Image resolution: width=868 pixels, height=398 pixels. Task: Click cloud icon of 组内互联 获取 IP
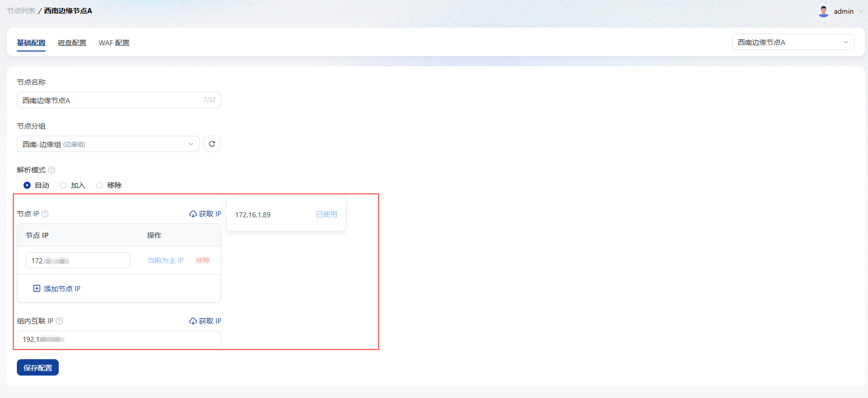[x=193, y=321]
